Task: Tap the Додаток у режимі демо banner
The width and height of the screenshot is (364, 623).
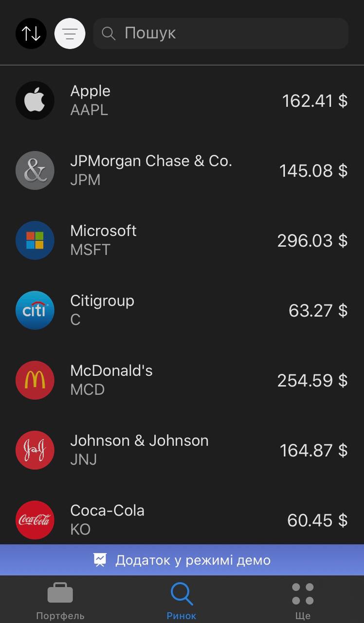Action: click(182, 560)
